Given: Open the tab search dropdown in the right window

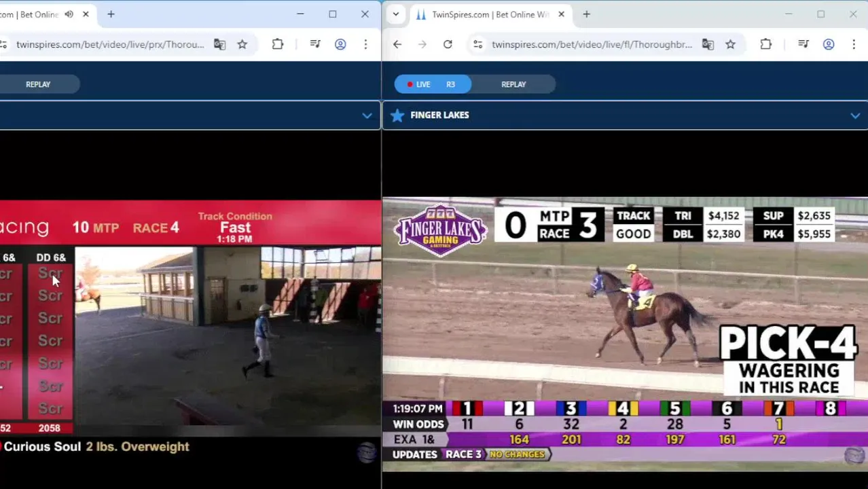Looking at the screenshot, I should pyautogui.click(x=395, y=14).
